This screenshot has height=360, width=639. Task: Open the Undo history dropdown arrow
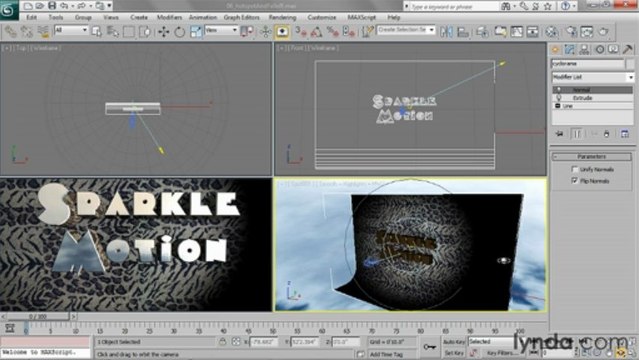point(72,6)
